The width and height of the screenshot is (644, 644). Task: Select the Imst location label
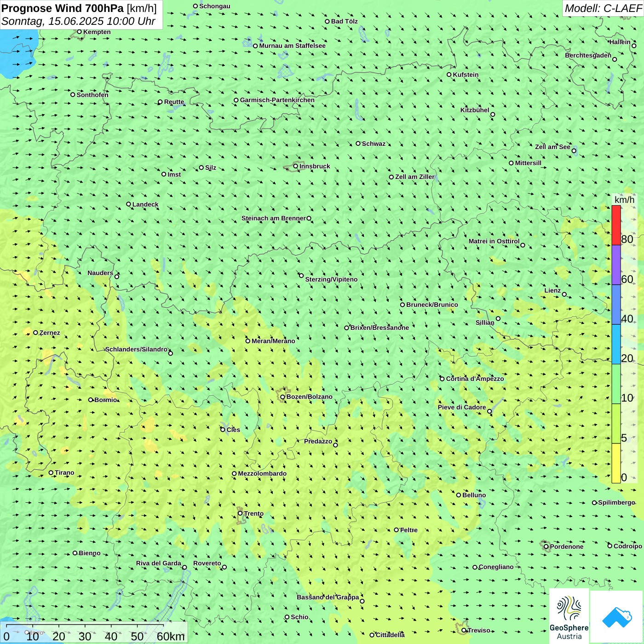click(174, 174)
